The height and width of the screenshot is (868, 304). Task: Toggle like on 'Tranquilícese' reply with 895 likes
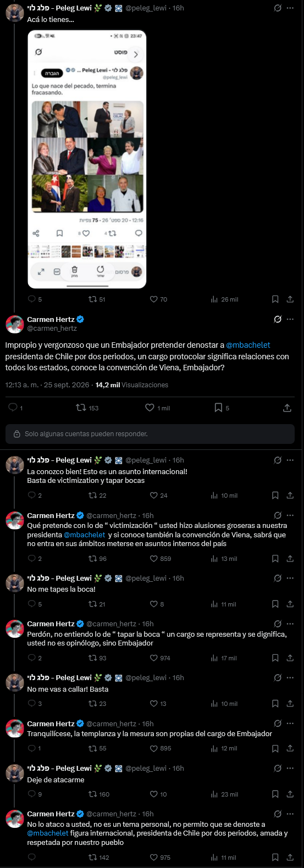[154, 748]
